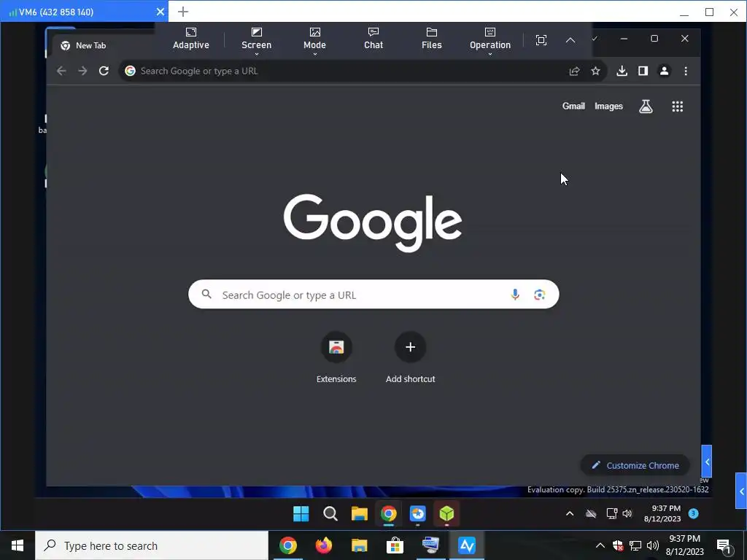Image resolution: width=747 pixels, height=560 pixels.
Task: Open remote VM taskbar search
Action: 330,514
